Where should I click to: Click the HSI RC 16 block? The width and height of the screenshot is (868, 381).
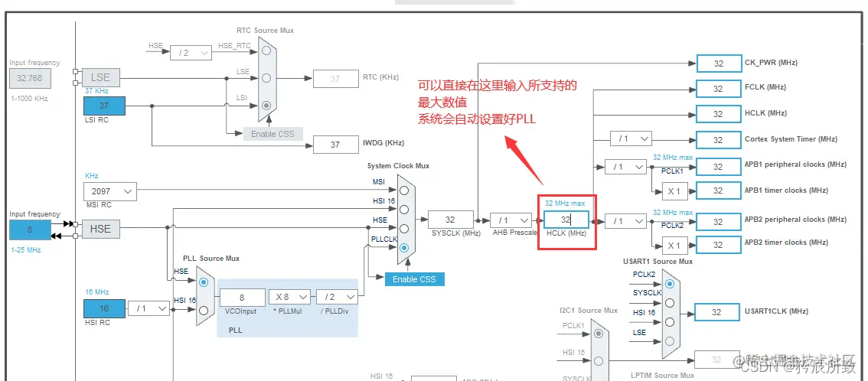pyautogui.click(x=104, y=308)
